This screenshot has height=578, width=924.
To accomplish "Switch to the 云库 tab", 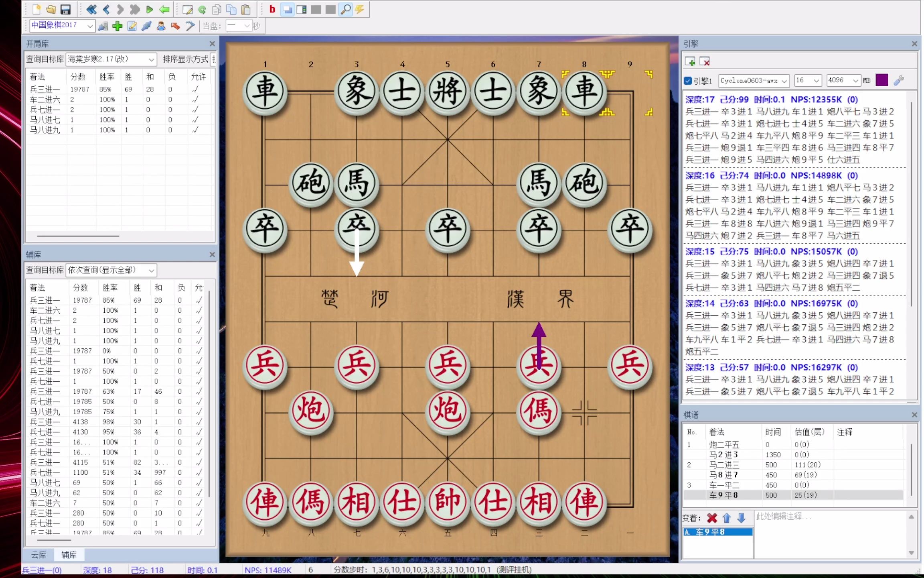I will (x=39, y=555).
